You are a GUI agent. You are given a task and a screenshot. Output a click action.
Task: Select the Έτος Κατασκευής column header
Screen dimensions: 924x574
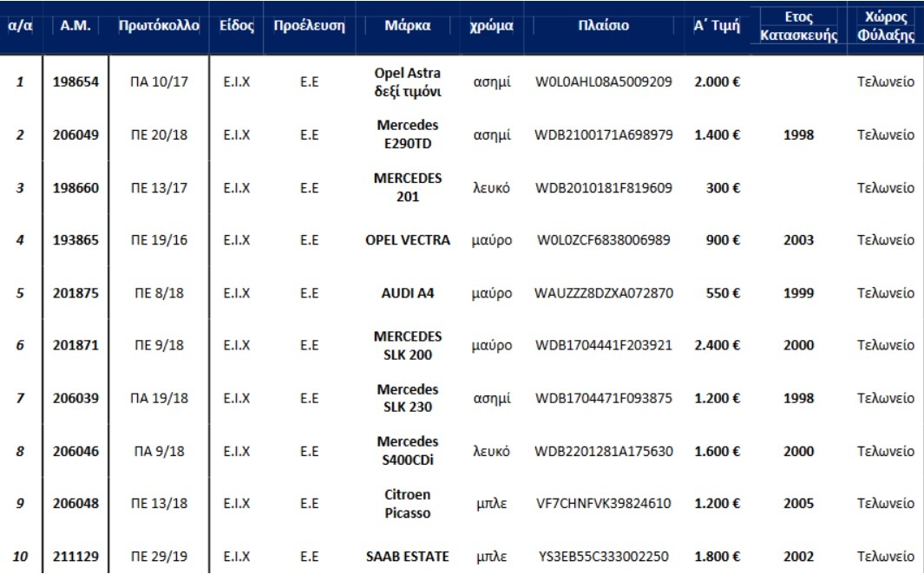pos(798,26)
